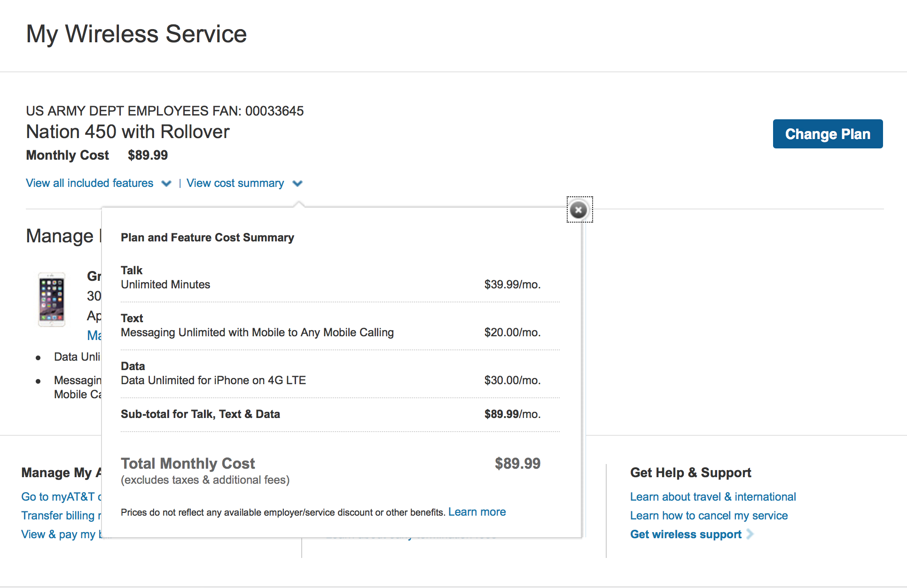Click the Get wireless support arrow icon
Screen dimensions: 907x588
[x=750, y=534]
